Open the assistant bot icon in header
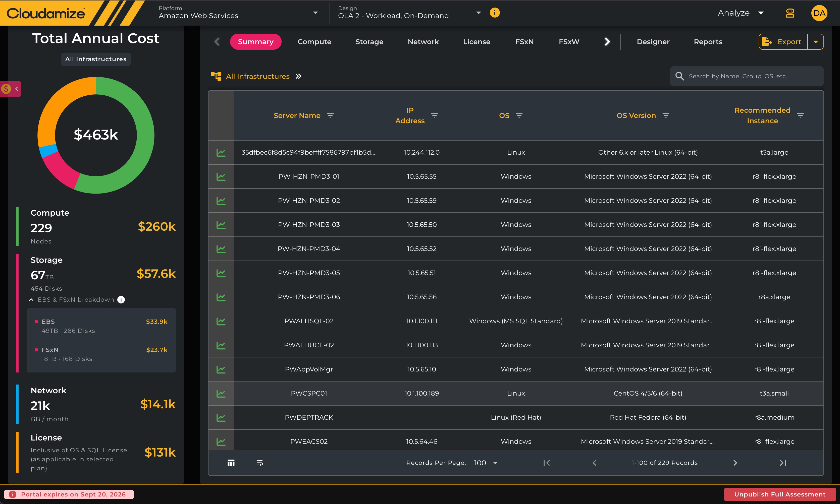This screenshot has width=840, height=504. pyautogui.click(x=790, y=13)
